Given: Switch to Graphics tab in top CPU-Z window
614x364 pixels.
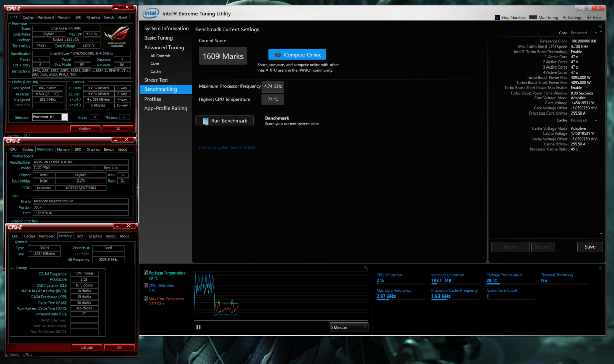Looking at the screenshot, I should 94,17.
